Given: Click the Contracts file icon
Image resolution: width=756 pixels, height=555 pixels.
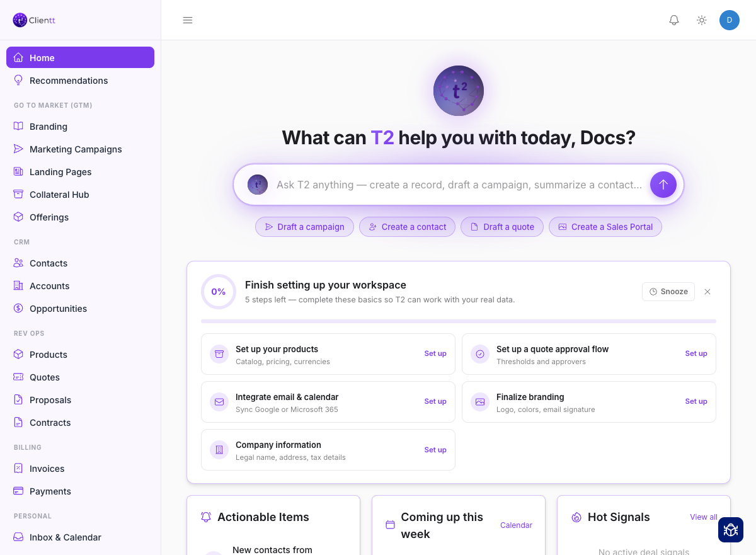Looking at the screenshot, I should (18, 422).
